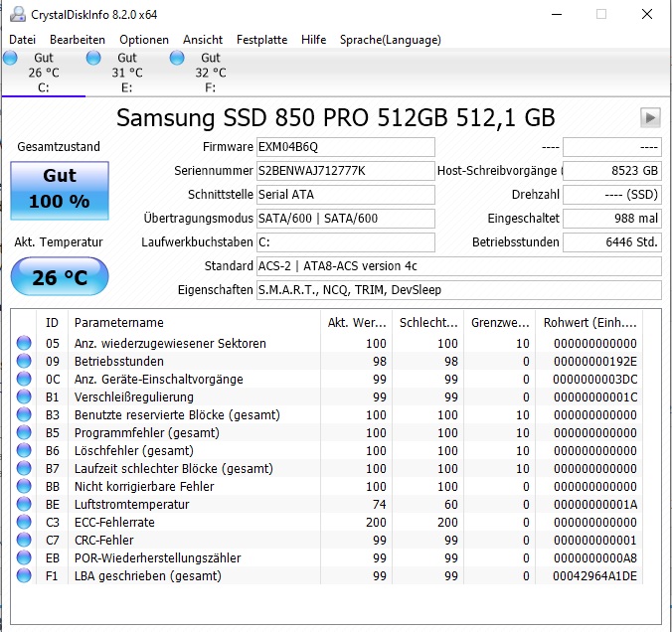Image resolution: width=672 pixels, height=632 pixels.
Task: Select the blue status orb for drive F:
Action: point(177,58)
